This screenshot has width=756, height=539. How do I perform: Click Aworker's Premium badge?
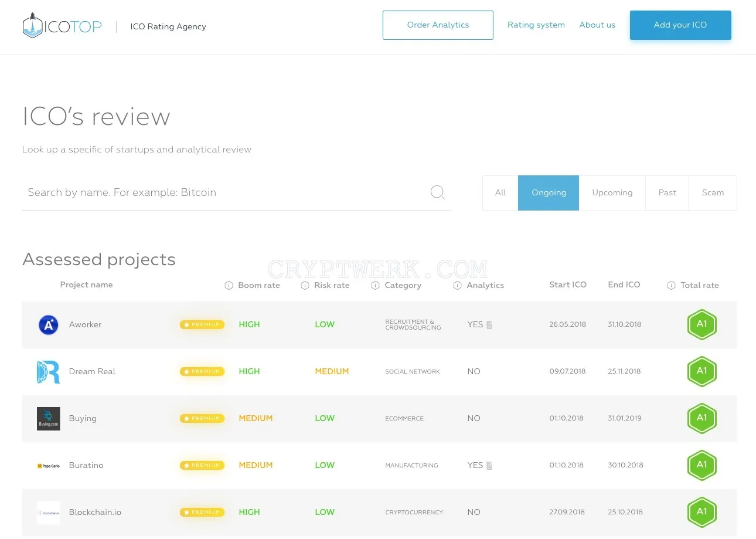pos(202,324)
